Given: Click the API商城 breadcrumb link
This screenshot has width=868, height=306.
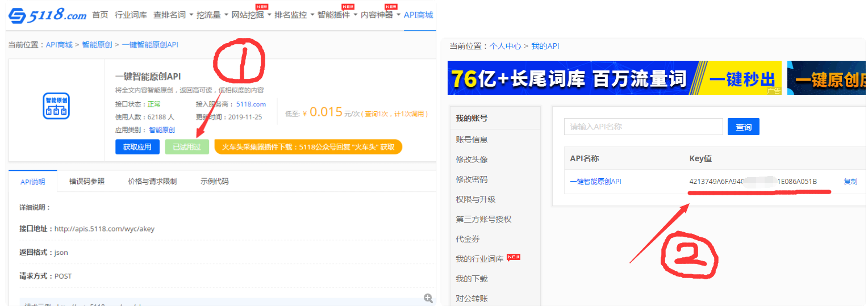Looking at the screenshot, I should pos(59,44).
